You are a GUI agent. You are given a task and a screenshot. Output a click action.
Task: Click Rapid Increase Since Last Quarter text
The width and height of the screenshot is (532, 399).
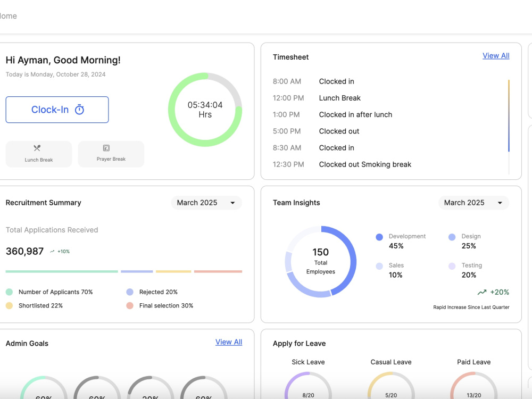click(471, 307)
